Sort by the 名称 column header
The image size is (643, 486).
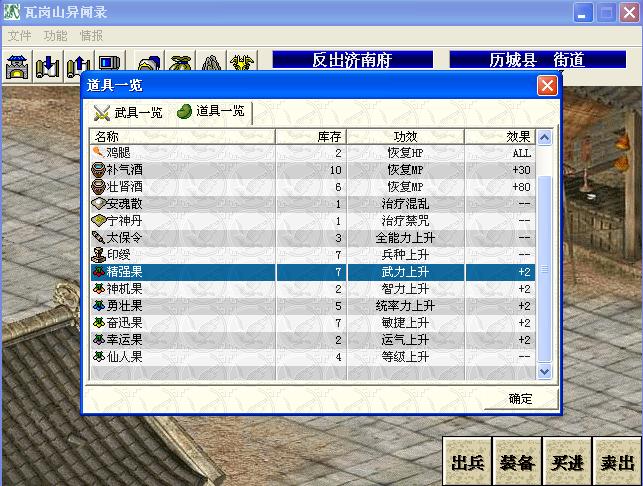[x=182, y=137]
